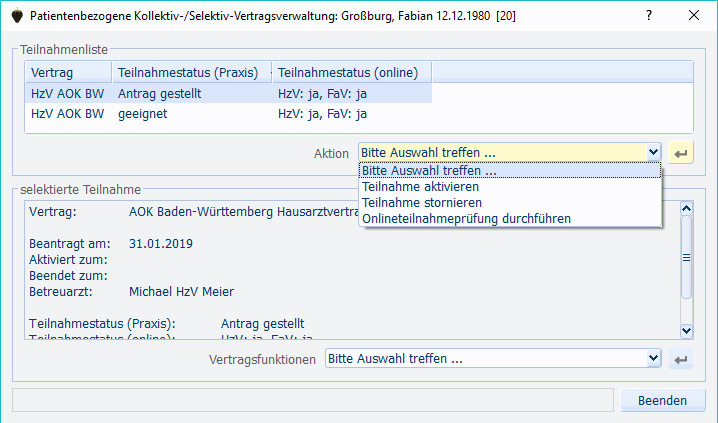718x423 pixels.
Task: Click 'Antrag gestellt' in details panel
Action: tap(262, 324)
